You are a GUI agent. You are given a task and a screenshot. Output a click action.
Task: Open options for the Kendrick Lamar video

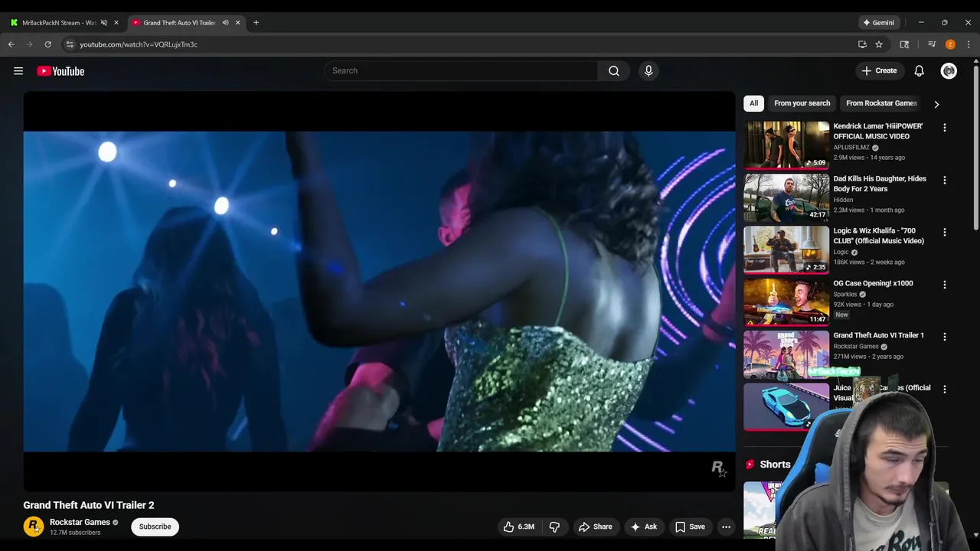tap(945, 128)
